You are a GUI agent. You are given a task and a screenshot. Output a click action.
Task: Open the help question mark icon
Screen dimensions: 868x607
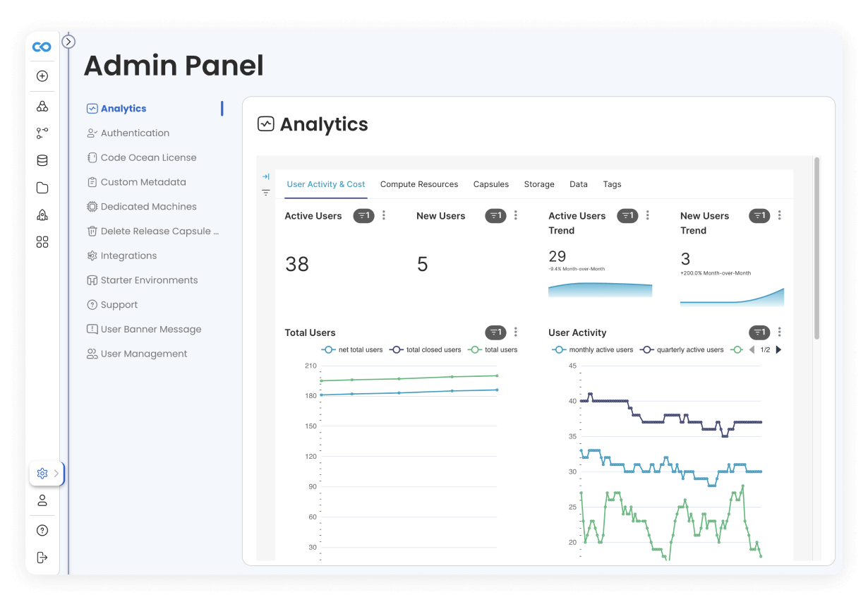click(x=42, y=530)
